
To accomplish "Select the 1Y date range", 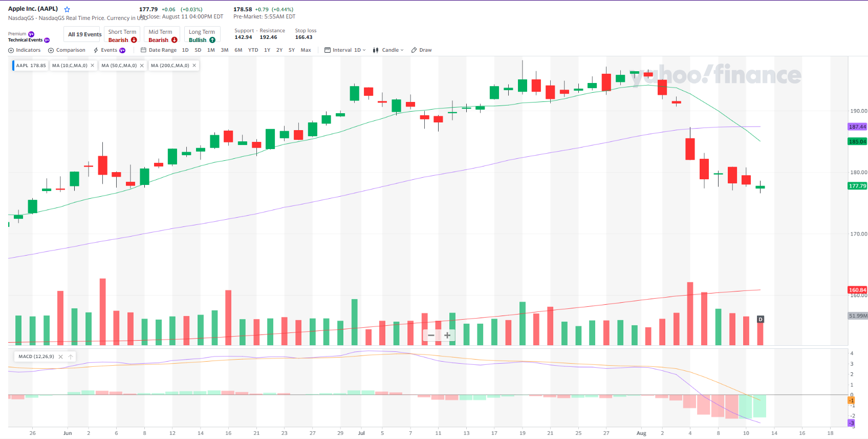I will click(x=267, y=50).
